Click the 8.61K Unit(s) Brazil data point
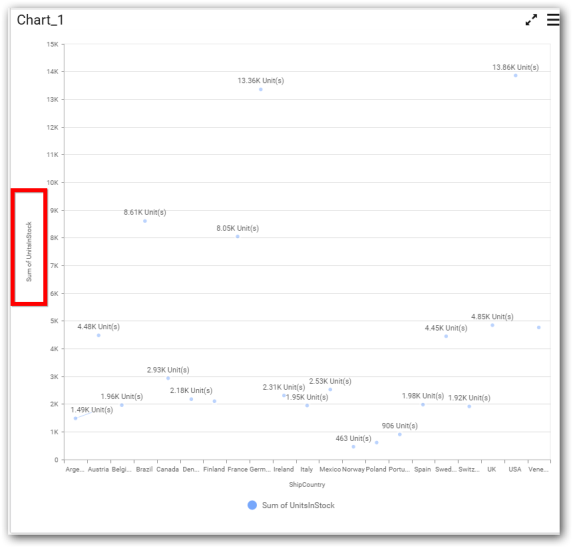This screenshot has height=548, width=573. pyautogui.click(x=145, y=221)
